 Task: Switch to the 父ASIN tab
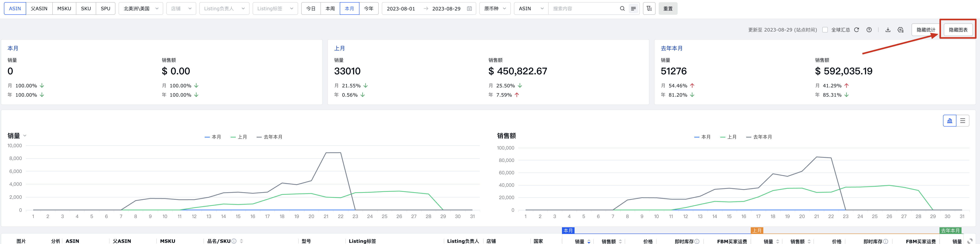click(x=39, y=8)
